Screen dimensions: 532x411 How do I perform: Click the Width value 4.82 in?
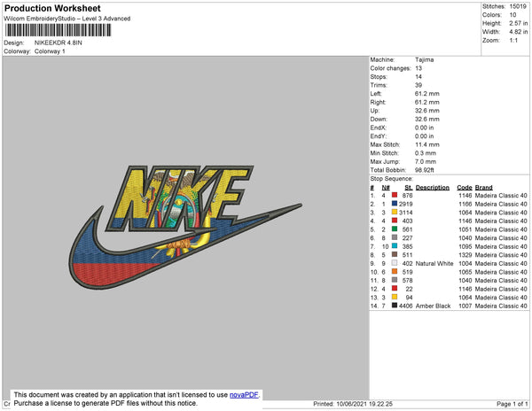point(519,32)
